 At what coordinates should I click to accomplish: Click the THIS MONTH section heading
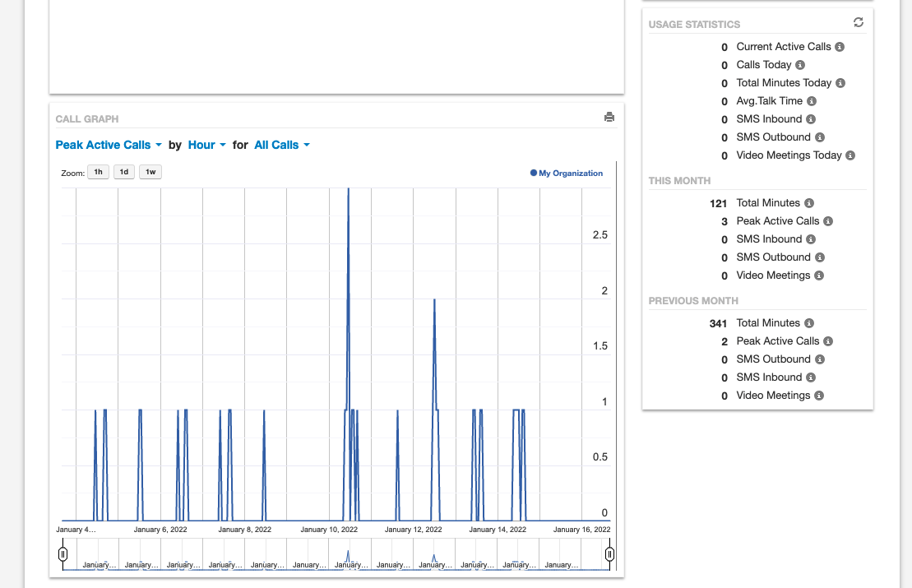pyautogui.click(x=679, y=181)
